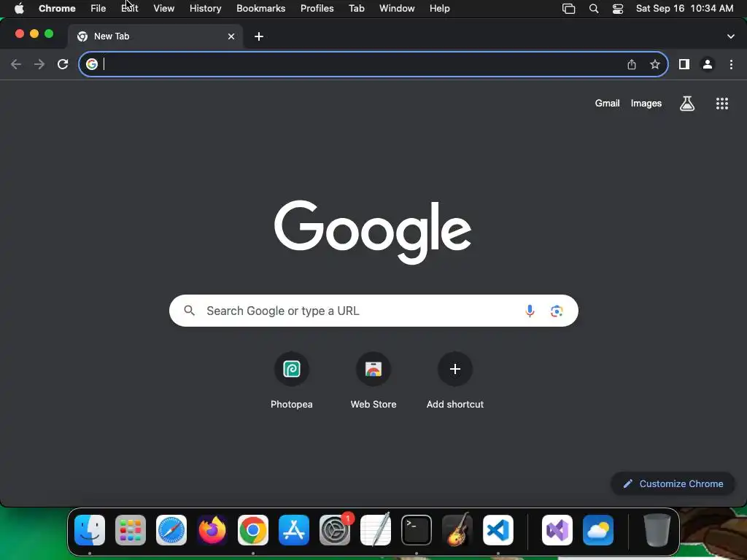Click Customize Chrome button
This screenshot has height=560, width=747.
[673, 484]
